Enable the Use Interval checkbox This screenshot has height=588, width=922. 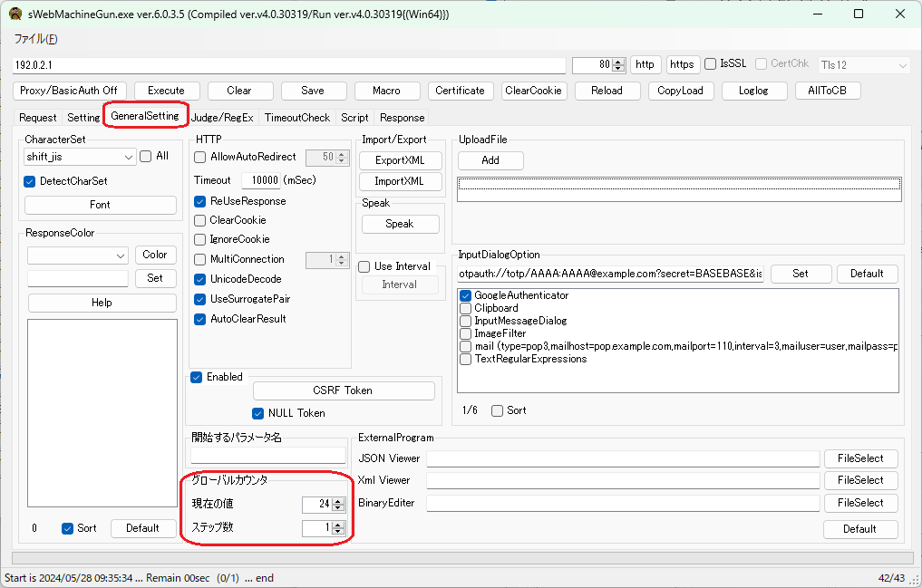(x=364, y=267)
